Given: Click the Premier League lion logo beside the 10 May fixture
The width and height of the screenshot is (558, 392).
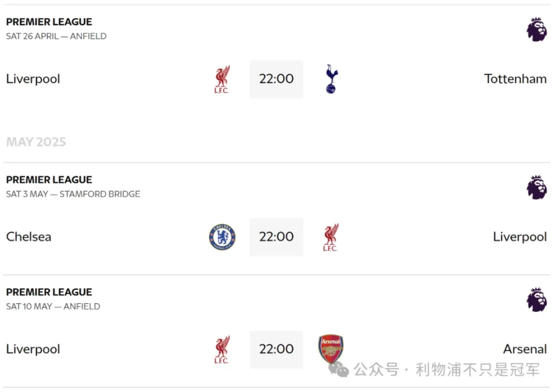Looking at the screenshot, I should (x=536, y=300).
